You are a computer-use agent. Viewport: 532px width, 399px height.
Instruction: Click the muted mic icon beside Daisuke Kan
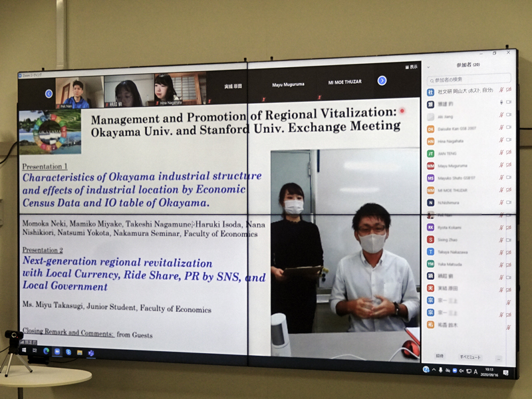(x=501, y=128)
